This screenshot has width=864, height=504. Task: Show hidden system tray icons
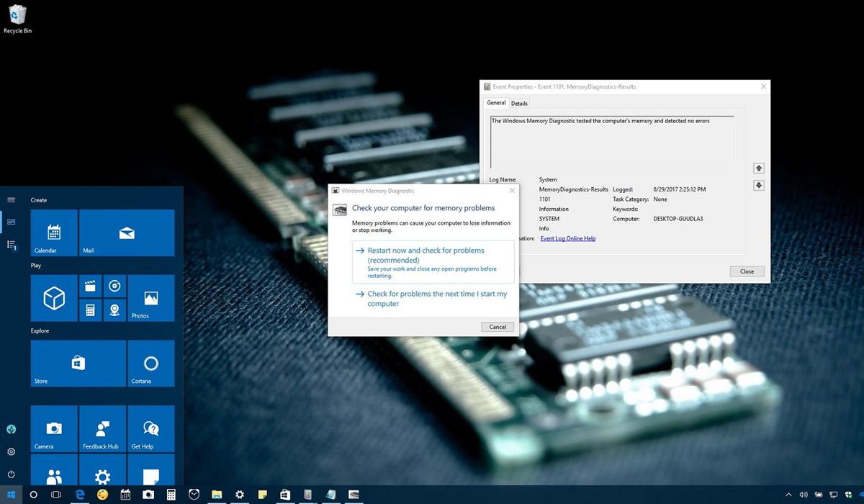(x=788, y=495)
